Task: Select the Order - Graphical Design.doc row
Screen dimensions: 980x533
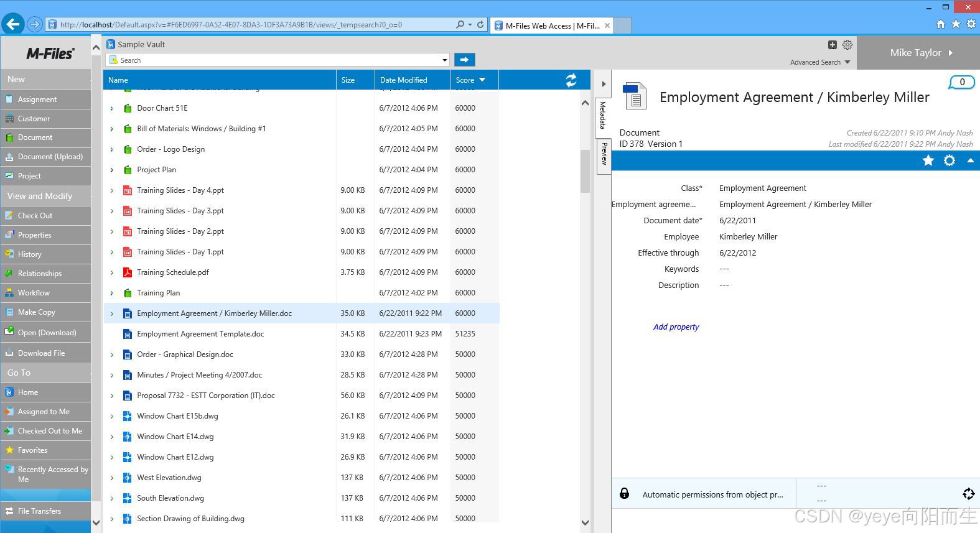Action: [x=301, y=355]
